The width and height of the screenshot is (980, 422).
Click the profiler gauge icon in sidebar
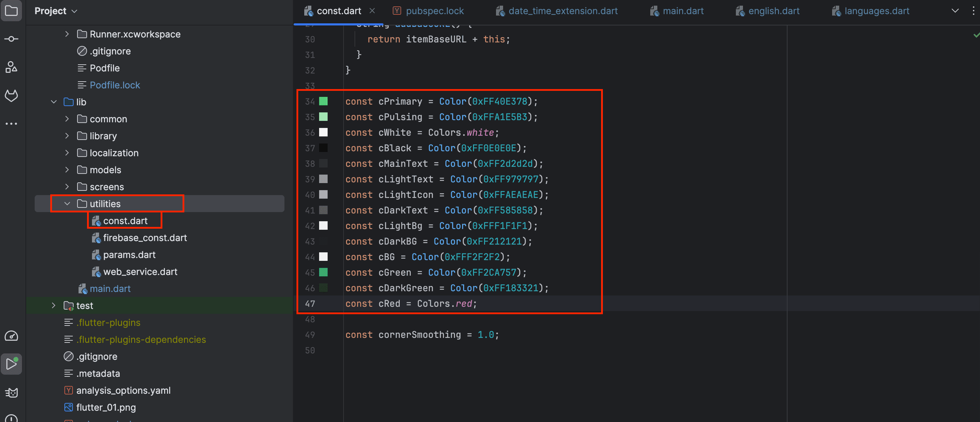(11, 336)
